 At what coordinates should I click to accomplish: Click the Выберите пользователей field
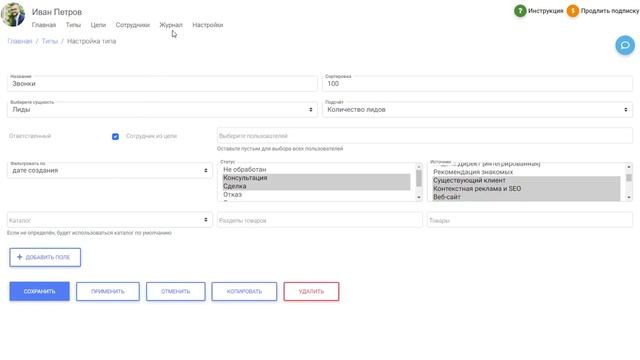click(x=424, y=136)
